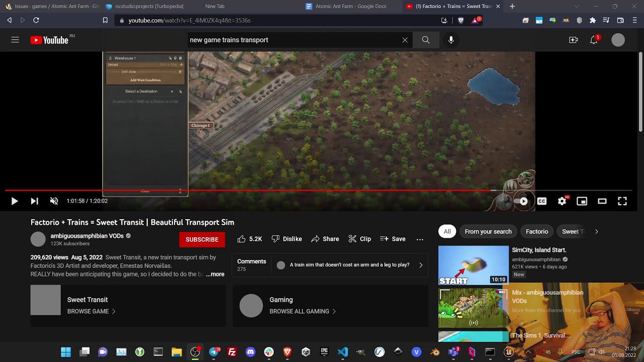Open the channel avatar beside the title
The image size is (644, 362).
pos(38,239)
